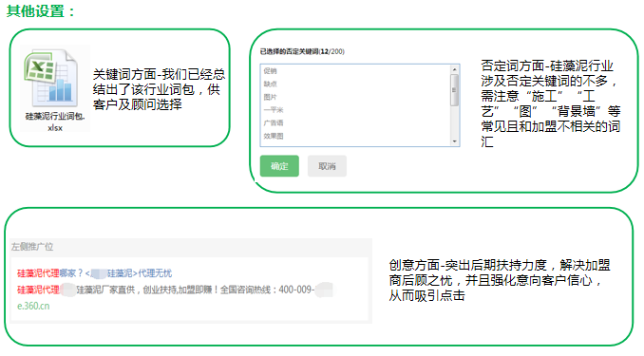Click the keyword list scroll down arrow

(454, 141)
